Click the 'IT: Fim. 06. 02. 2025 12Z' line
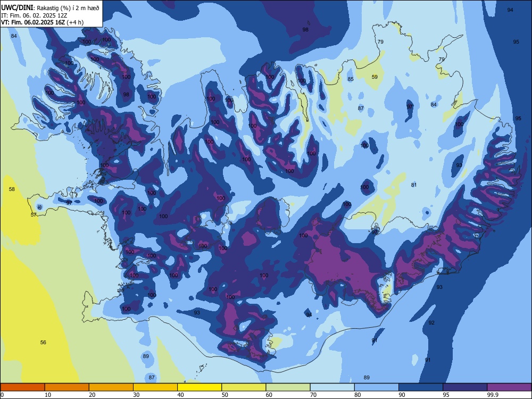The height and width of the screenshot is (399, 532). tap(34, 15)
